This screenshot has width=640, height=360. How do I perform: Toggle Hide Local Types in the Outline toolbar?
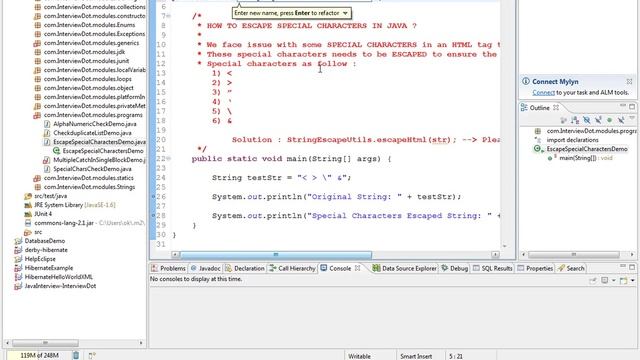coord(621,120)
